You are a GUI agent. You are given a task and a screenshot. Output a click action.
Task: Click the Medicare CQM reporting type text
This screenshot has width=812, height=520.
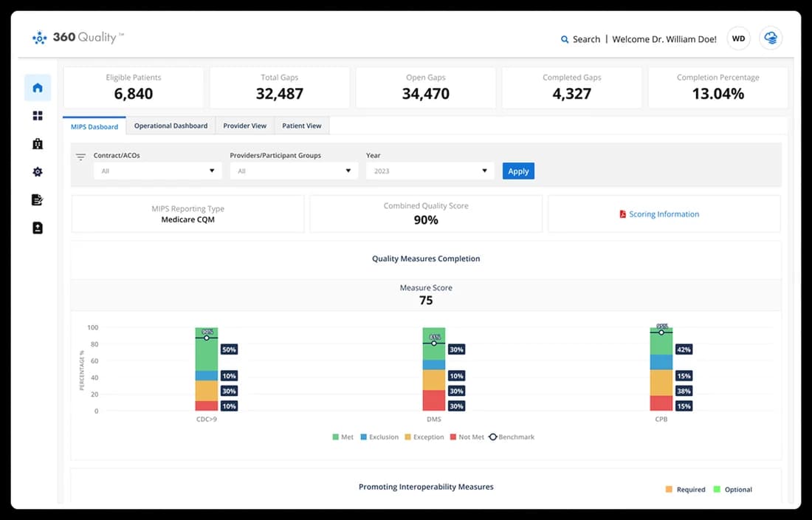(188, 219)
